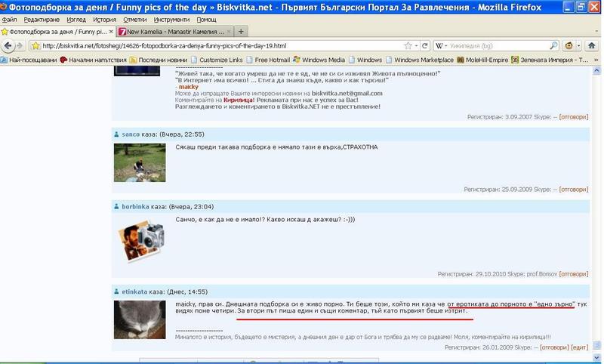Open the sanco user profile link
Screen dimensions: 604x364
click(x=131, y=134)
